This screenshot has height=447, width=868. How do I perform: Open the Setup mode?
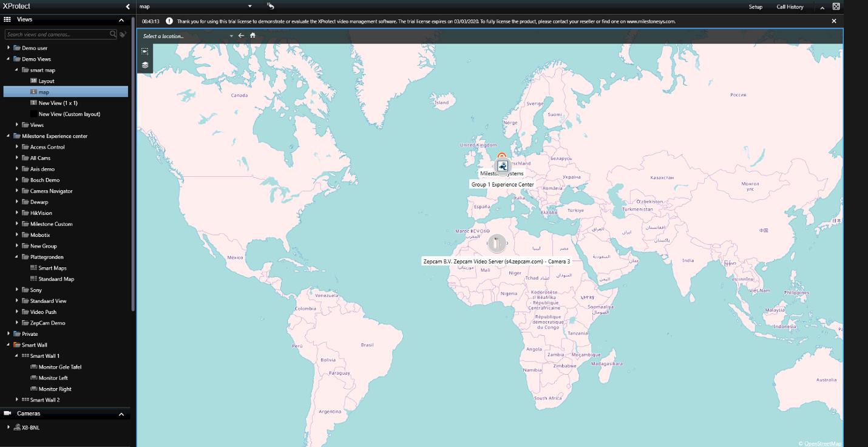tap(755, 7)
